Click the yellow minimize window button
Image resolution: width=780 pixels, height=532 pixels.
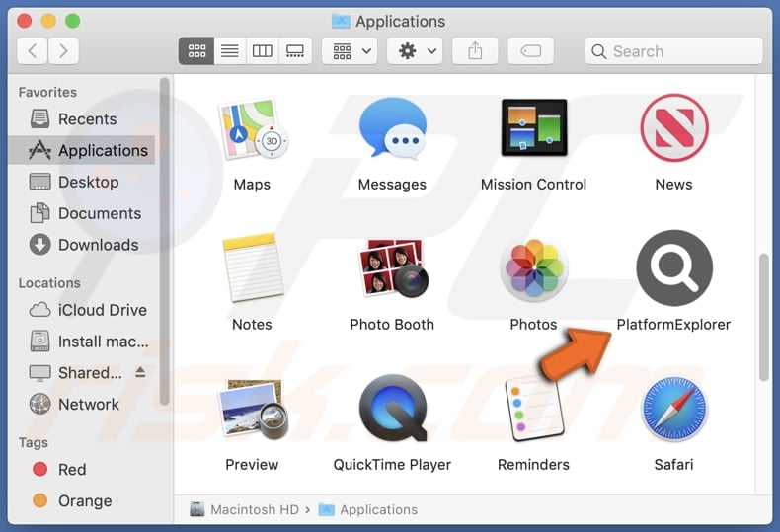[48, 21]
